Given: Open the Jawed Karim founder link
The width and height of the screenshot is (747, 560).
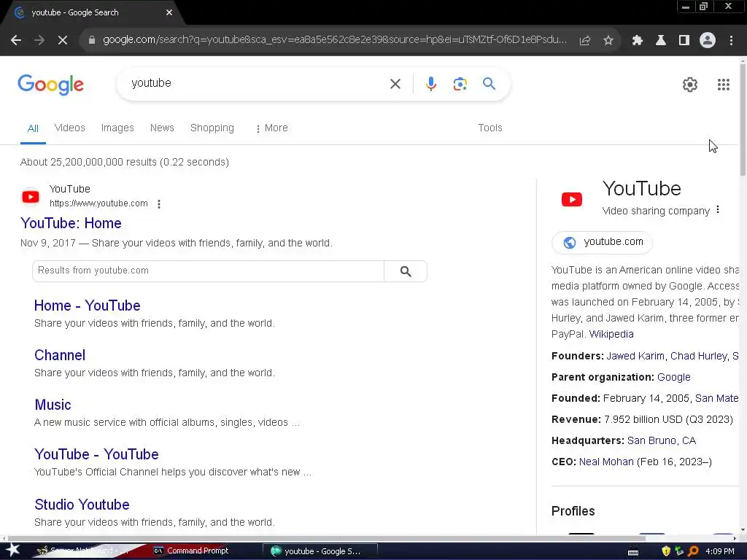Looking at the screenshot, I should point(635,356).
